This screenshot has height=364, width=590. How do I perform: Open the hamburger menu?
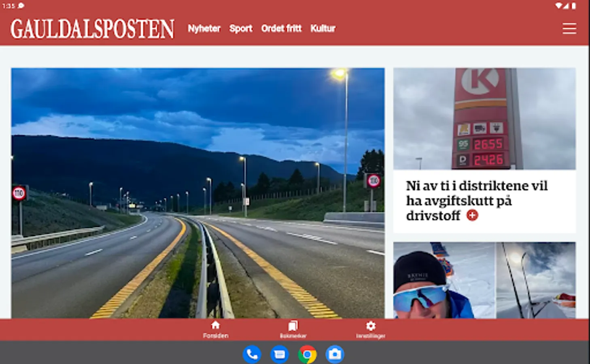569,28
